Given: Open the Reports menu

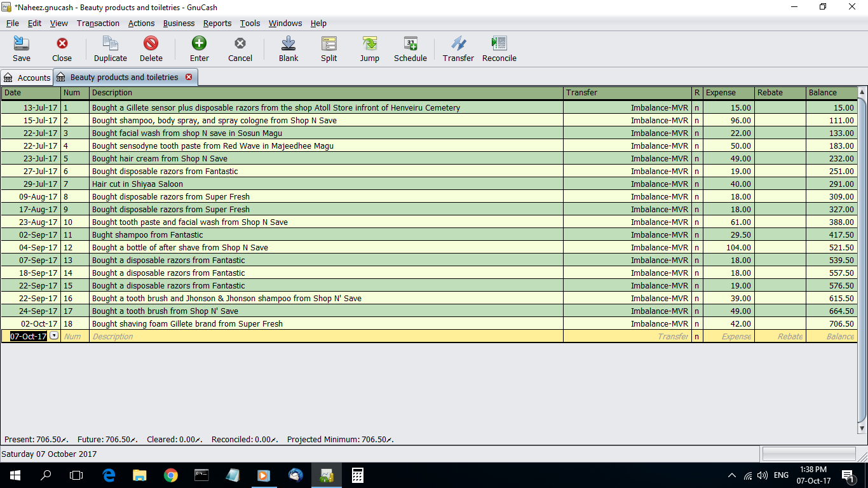Looking at the screenshot, I should (217, 23).
